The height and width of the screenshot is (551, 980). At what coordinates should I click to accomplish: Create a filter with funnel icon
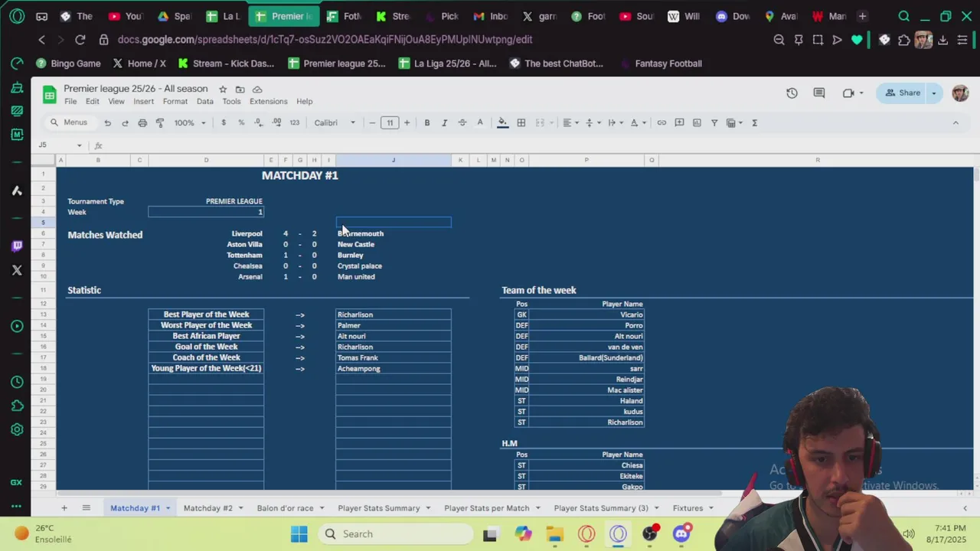(x=714, y=122)
